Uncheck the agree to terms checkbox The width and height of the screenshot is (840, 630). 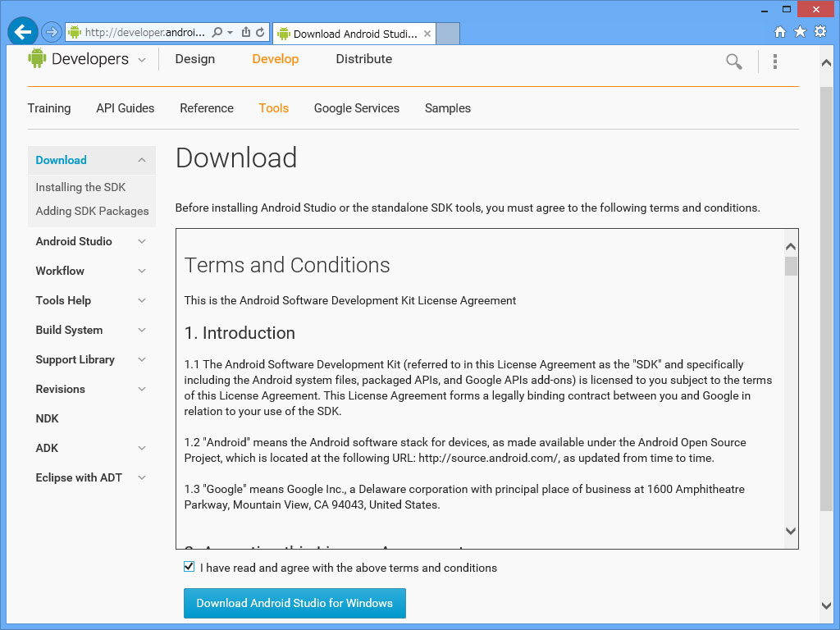click(x=189, y=567)
